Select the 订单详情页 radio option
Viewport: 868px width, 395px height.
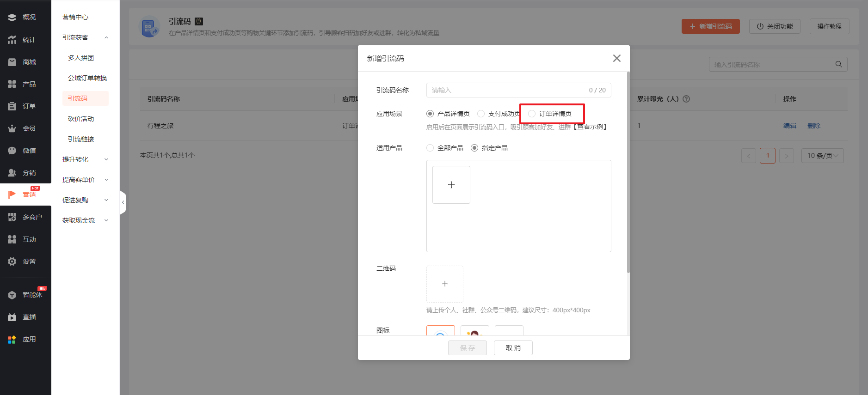coord(532,114)
